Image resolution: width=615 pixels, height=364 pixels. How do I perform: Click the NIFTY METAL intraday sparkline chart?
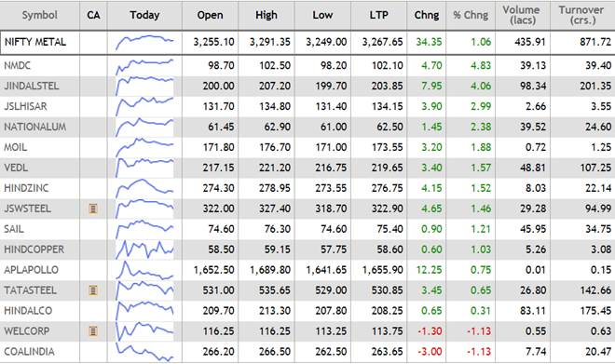point(144,42)
